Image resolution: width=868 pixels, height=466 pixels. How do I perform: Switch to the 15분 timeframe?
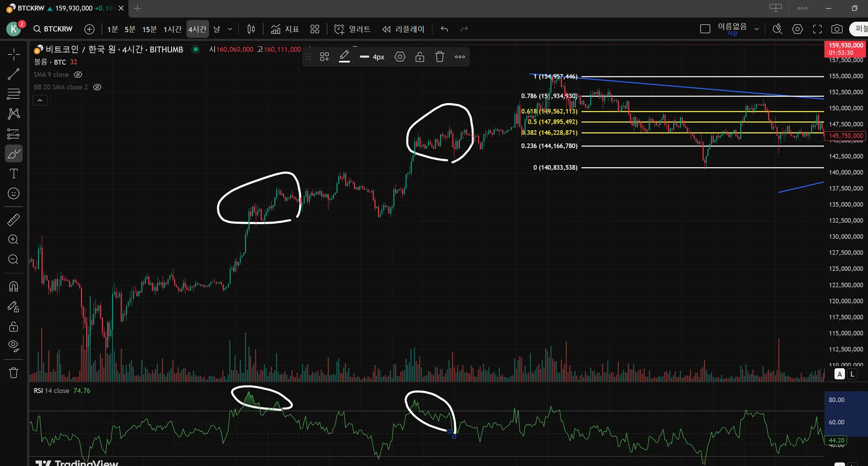pos(149,29)
